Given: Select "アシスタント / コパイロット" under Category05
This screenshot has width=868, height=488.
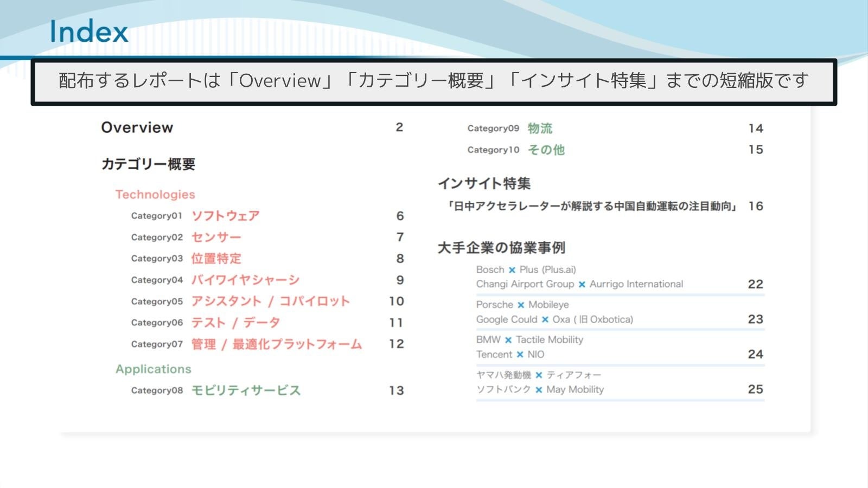Looking at the screenshot, I should click(271, 301).
